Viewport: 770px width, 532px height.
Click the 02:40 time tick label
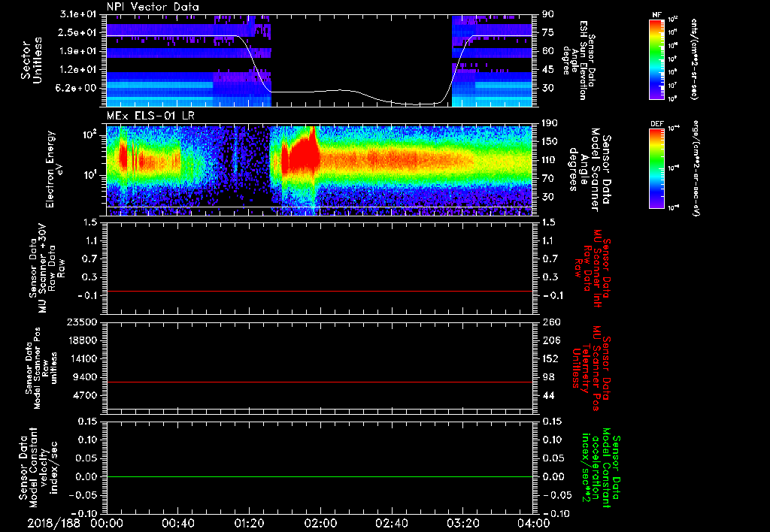391,523
